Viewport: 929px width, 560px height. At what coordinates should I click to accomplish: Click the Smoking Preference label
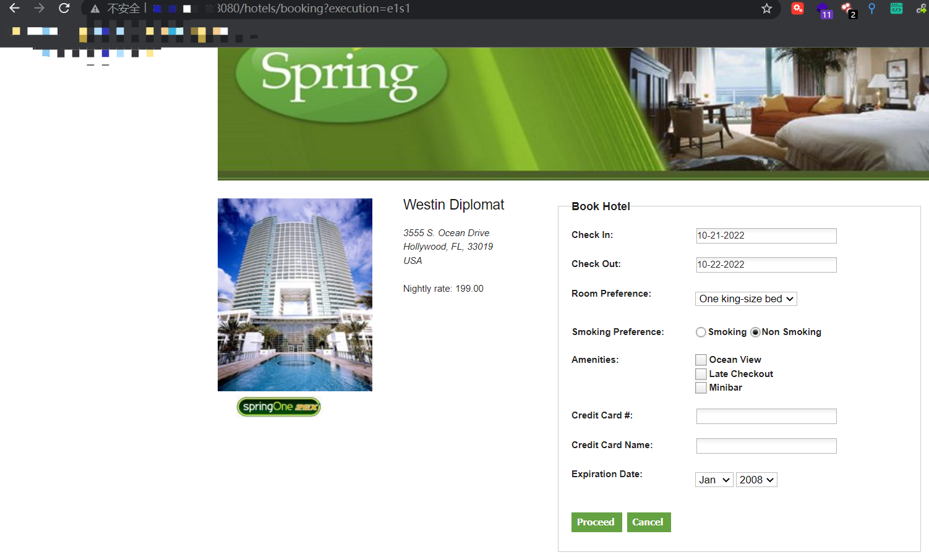pyautogui.click(x=617, y=332)
